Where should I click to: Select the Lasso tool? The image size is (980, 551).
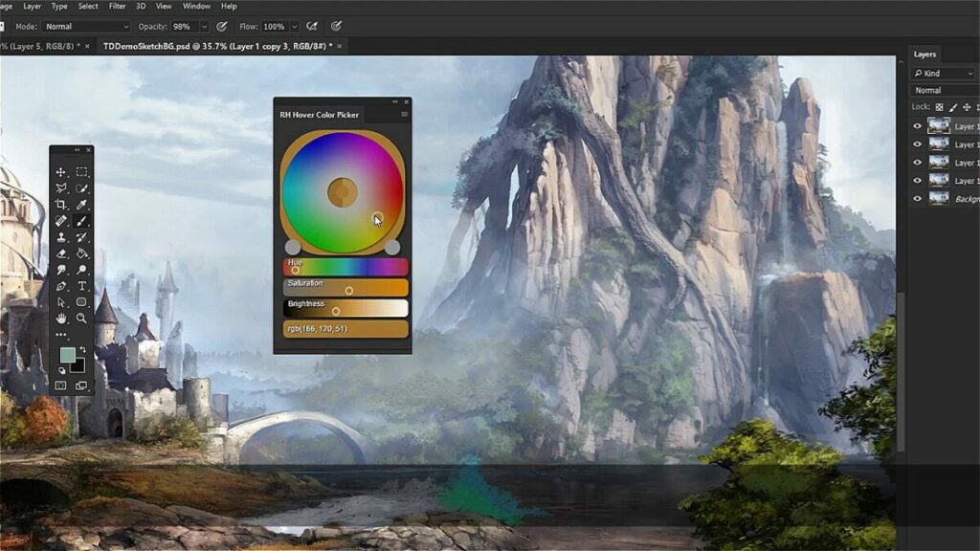61,188
